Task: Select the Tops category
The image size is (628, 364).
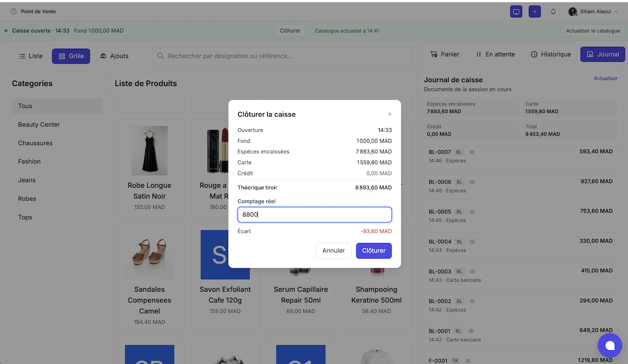Action: point(57,218)
